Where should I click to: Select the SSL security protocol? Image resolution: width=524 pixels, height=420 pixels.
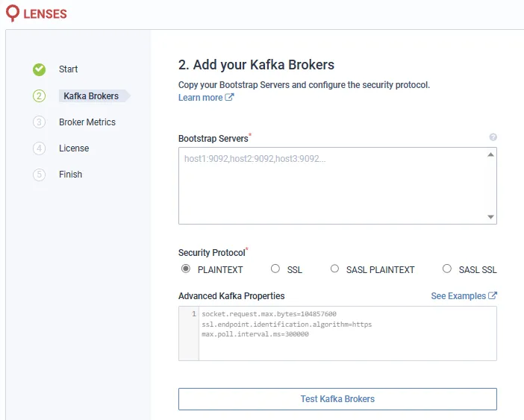(x=275, y=269)
